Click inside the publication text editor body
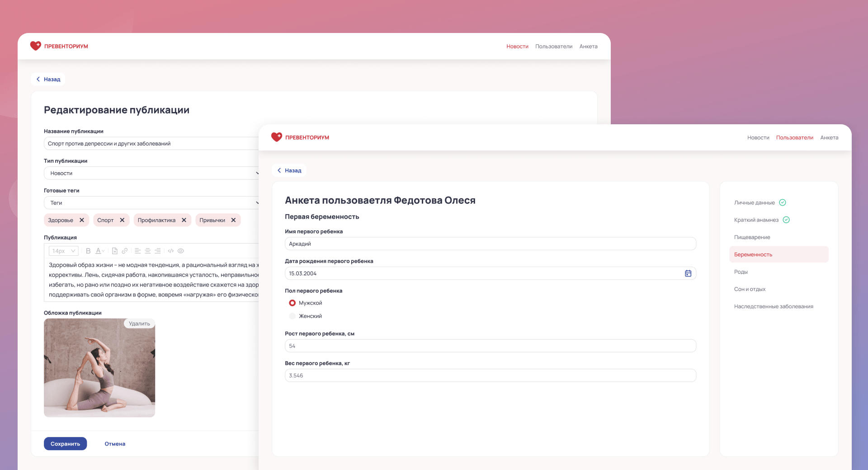868x470 pixels. (152, 280)
